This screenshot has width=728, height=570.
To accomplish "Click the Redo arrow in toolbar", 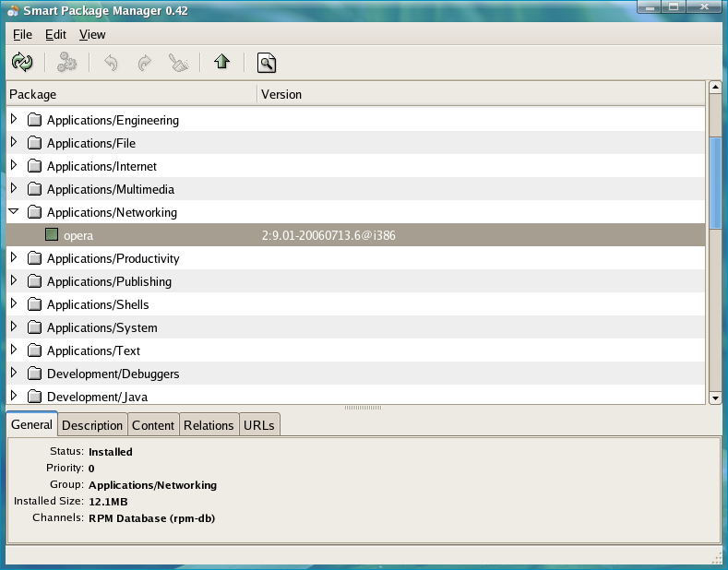I will [144, 63].
